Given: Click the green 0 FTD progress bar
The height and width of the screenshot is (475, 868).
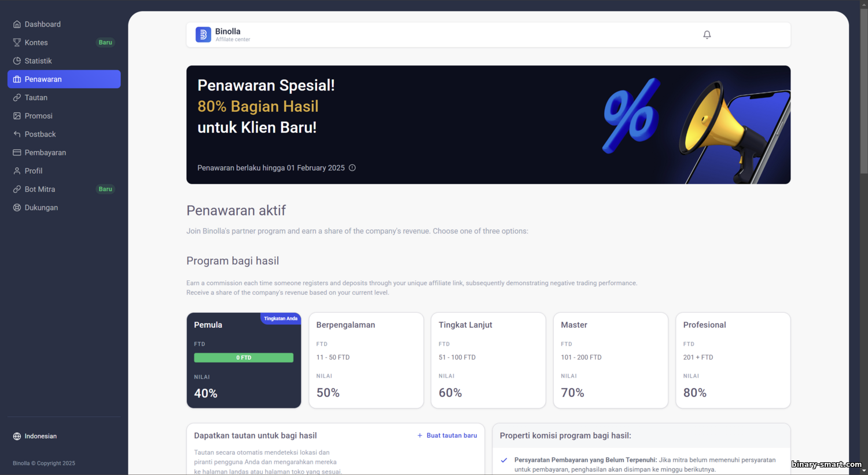Looking at the screenshot, I should pyautogui.click(x=244, y=357).
